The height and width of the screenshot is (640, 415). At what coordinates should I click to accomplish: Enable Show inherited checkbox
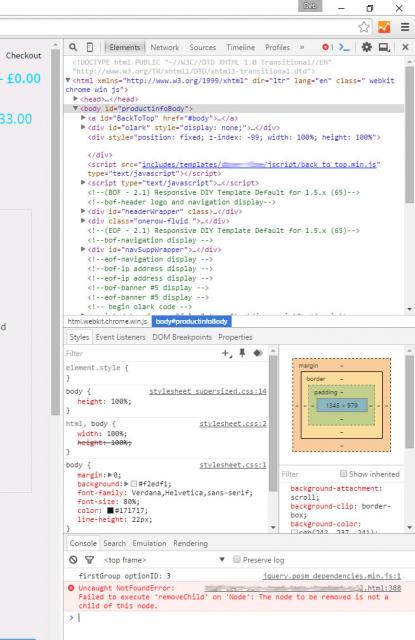coord(343,473)
